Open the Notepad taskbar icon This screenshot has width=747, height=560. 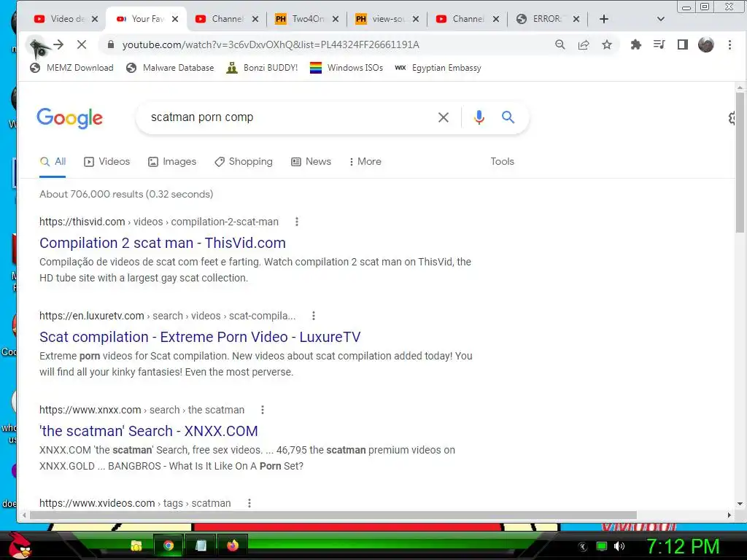tap(201, 545)
